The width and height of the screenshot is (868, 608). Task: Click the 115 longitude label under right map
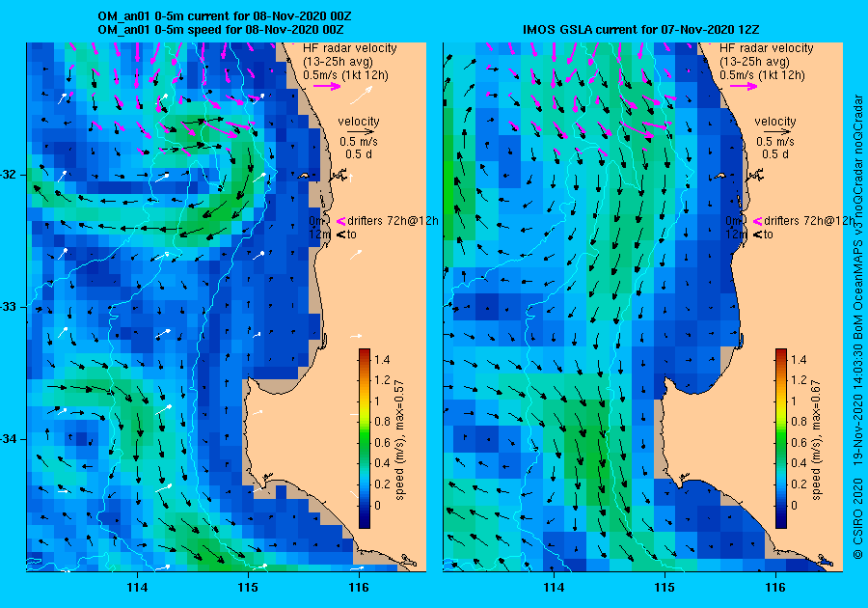[665, 588]
